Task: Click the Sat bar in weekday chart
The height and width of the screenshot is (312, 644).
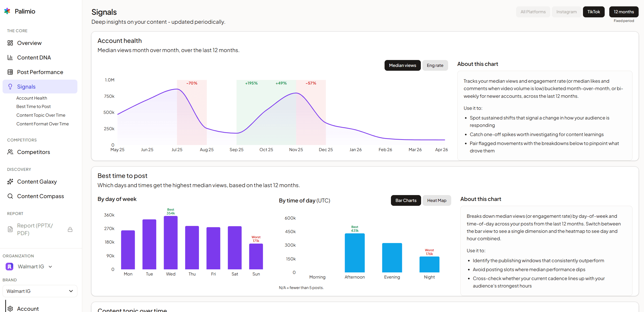Action: click(234, 248)
